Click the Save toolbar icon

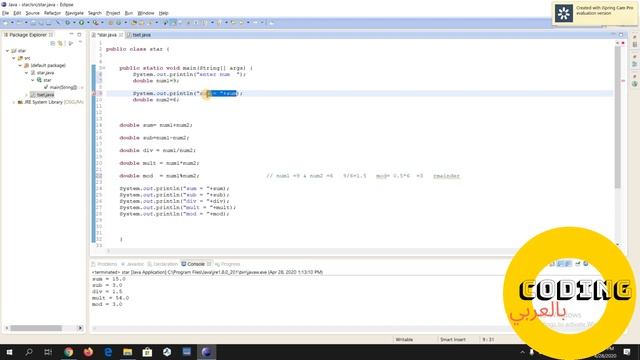point(33,22)
